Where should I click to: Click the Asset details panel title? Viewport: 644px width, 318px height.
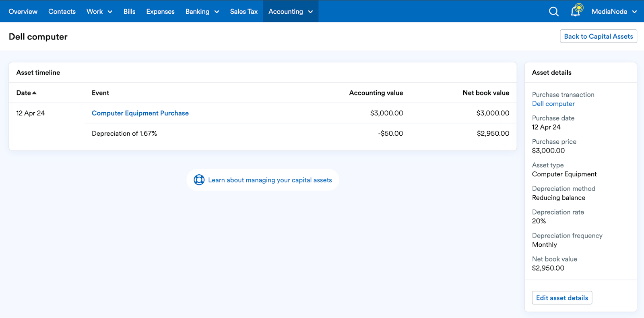point(552,72)
